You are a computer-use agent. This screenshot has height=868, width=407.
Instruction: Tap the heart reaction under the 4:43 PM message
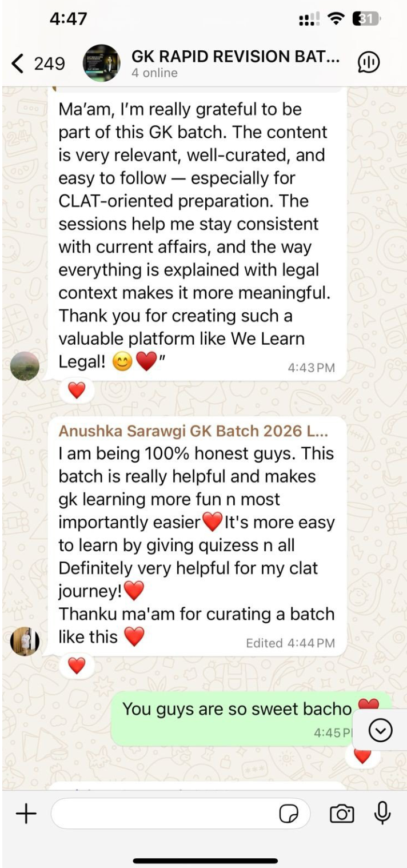tap(77, 391)
